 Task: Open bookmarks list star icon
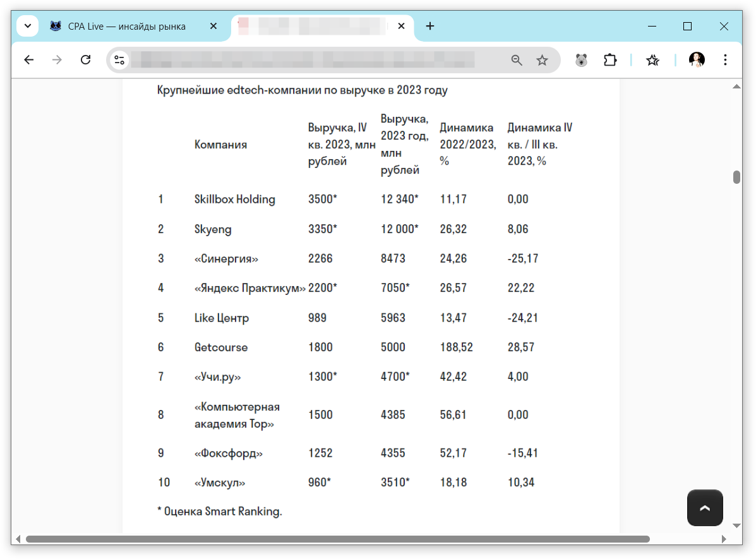pos(652,60)
